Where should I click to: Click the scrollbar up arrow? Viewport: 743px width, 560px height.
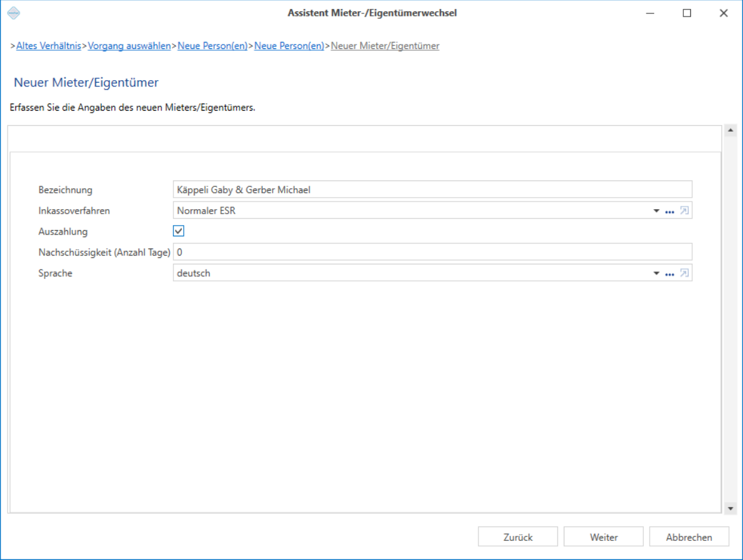[x=731, y=130]
